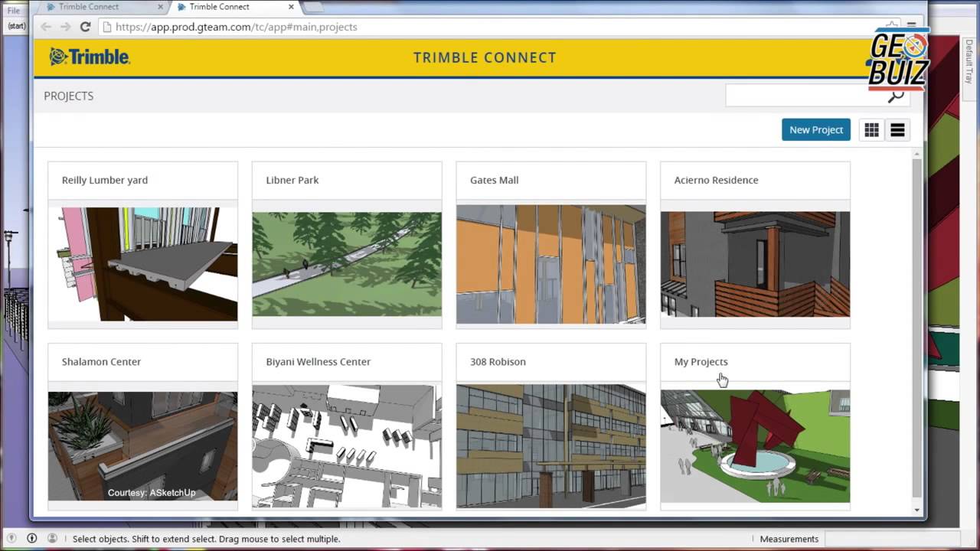The height and width of the screenshot is (551, 980).
Task: Switch to grid view of projects
Action: (x=871, y=130)
